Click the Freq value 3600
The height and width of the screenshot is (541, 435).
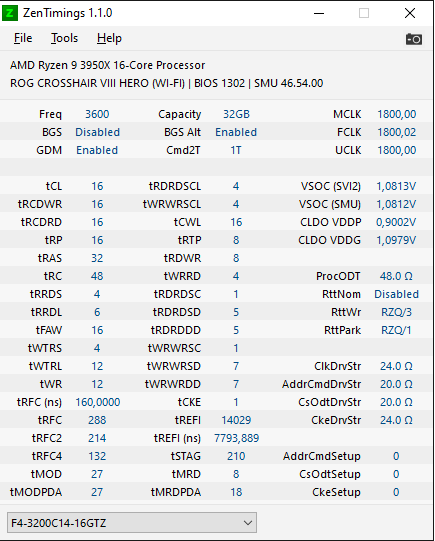(97, 114)
